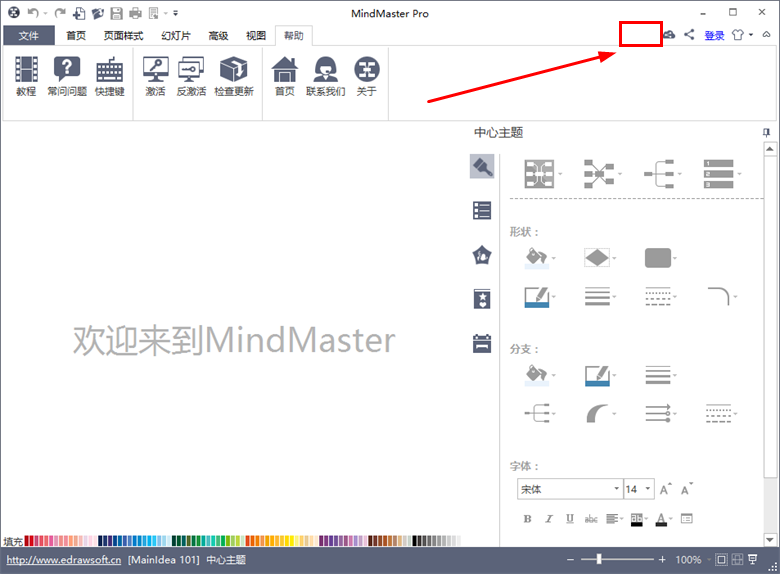The image size is (780, 574).
Task: Open the outline list side panel icon
Action: pos(482,210)
